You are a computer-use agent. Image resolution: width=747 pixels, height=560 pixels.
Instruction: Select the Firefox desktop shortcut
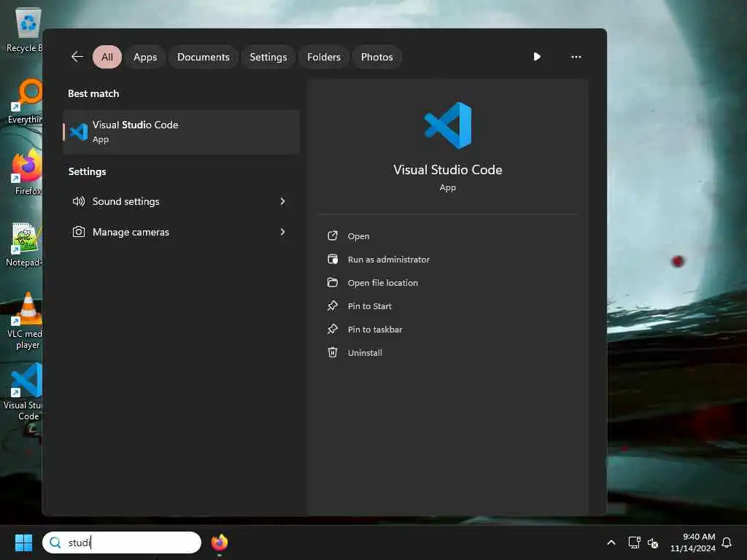(26, 172)
